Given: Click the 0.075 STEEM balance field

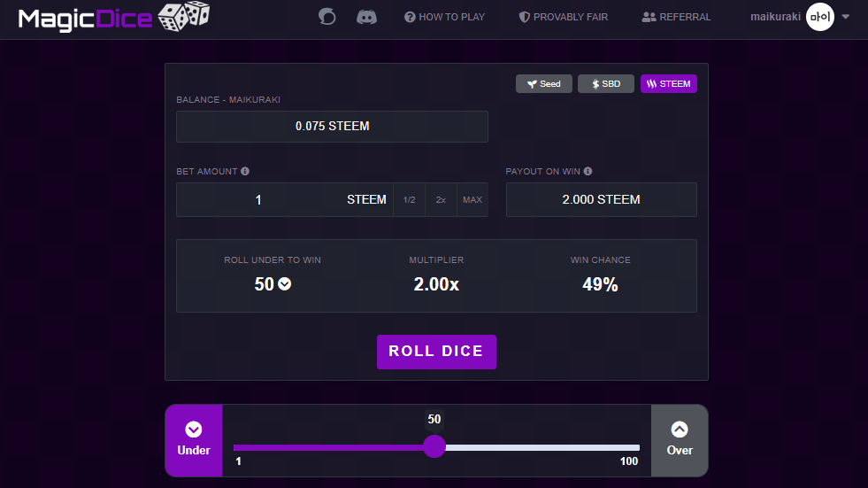Looking at the screenshot, I should pyautogui.click(x=332, y=127).
